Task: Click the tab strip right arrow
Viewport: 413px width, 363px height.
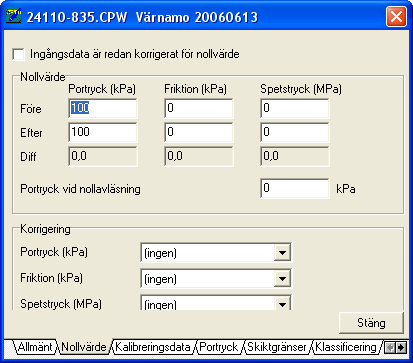Action: point(401,348)
